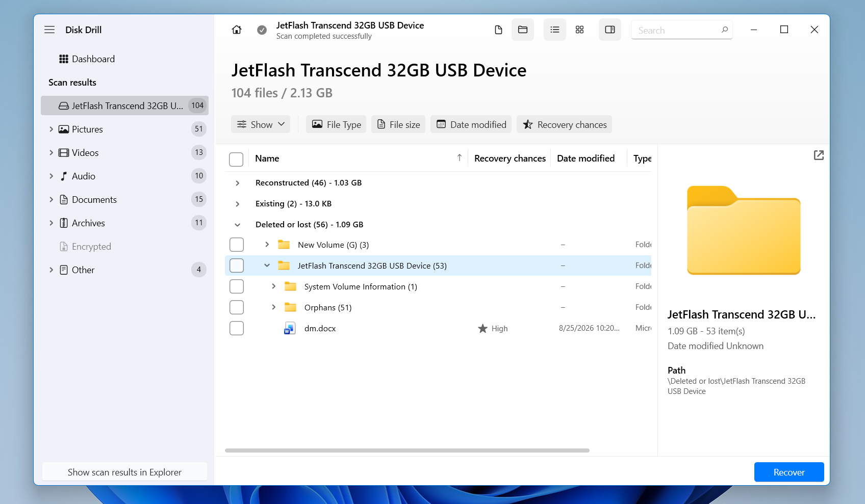Click the Archives zip icon
The image size is (865, 504).
pos(64,223)
